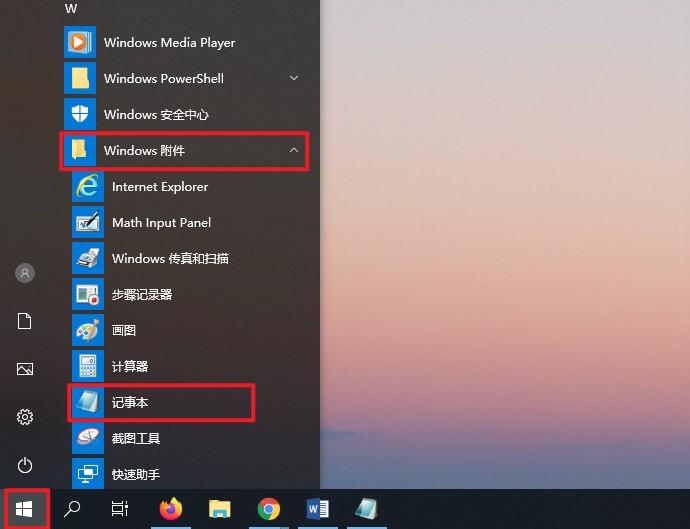Open Documents icon in Start sidebar
Image resolution: width=690 pixels, height=529 pixels.
tap(25, 321)
